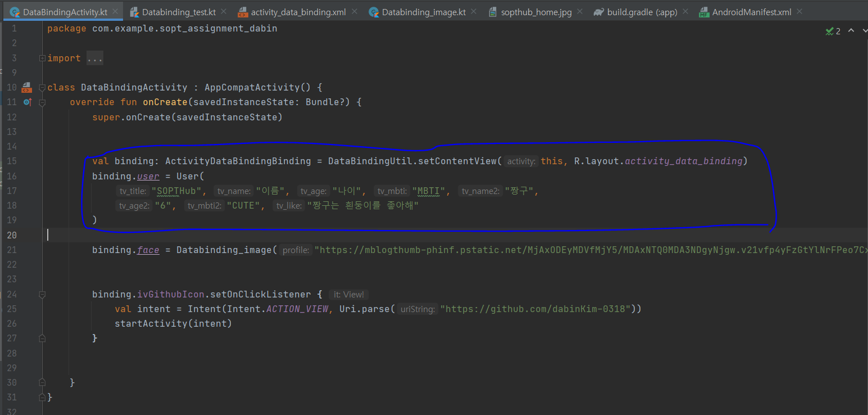The image size is (868, 415).
Task: Open the sopthub_home.jpg tab
Action: coord(536,12)
